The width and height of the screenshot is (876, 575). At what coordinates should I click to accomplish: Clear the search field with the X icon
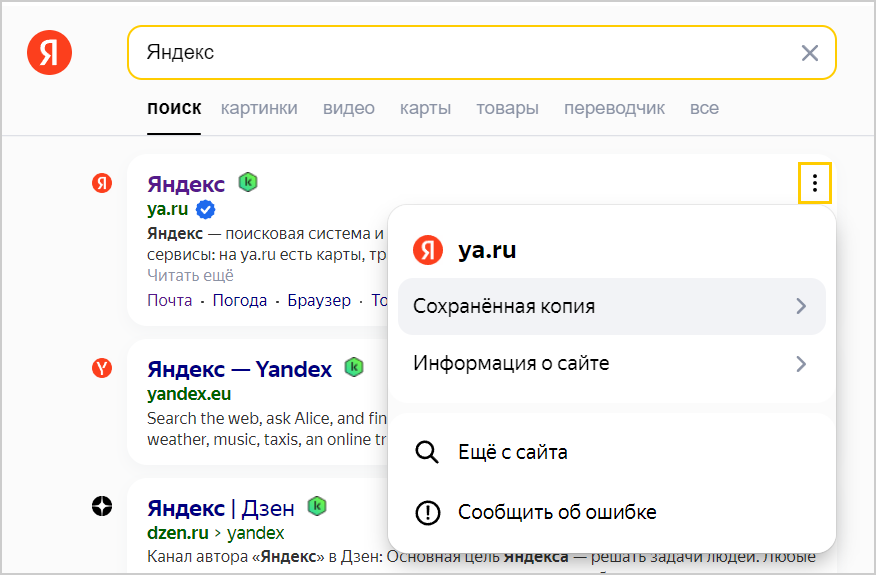coord(809,53)
